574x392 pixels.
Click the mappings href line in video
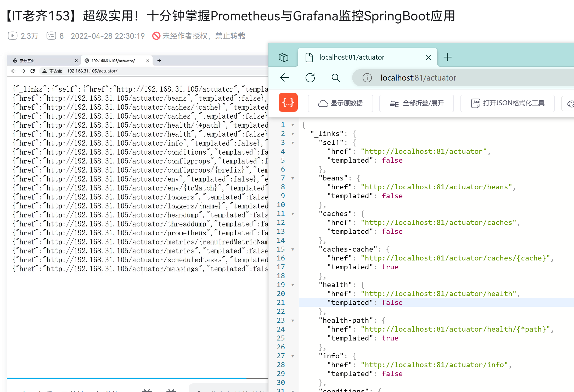pyautogui.click(x=140, y=269)
